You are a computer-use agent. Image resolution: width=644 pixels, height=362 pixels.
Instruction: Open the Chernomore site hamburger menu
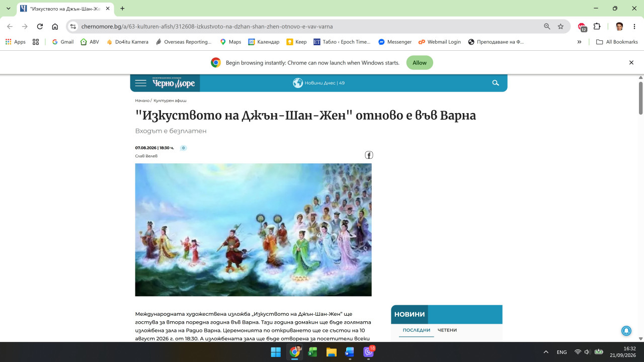coord(141,83)
